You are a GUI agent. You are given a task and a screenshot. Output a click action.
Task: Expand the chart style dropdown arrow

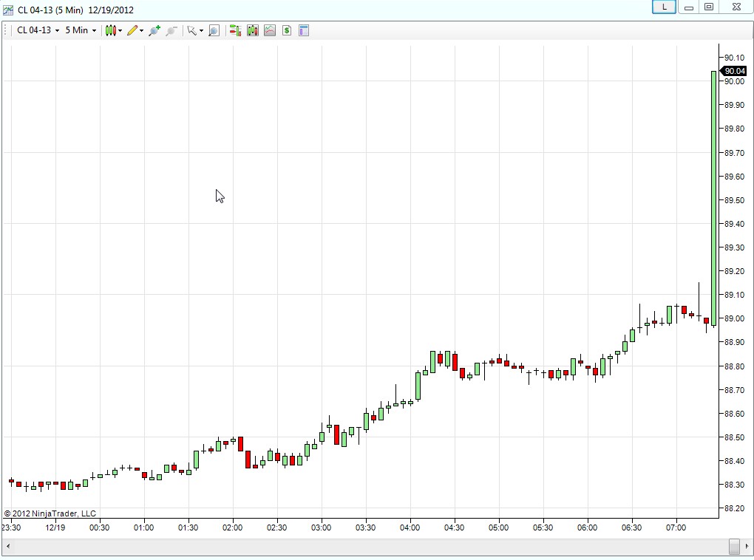pyautogui.click(x=120, y=31)
